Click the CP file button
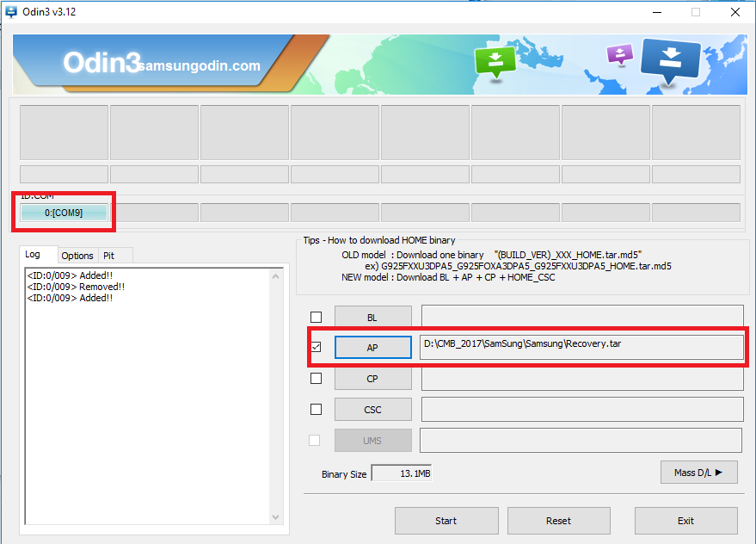This screenshot has width=756, height=544. point(372,379)
